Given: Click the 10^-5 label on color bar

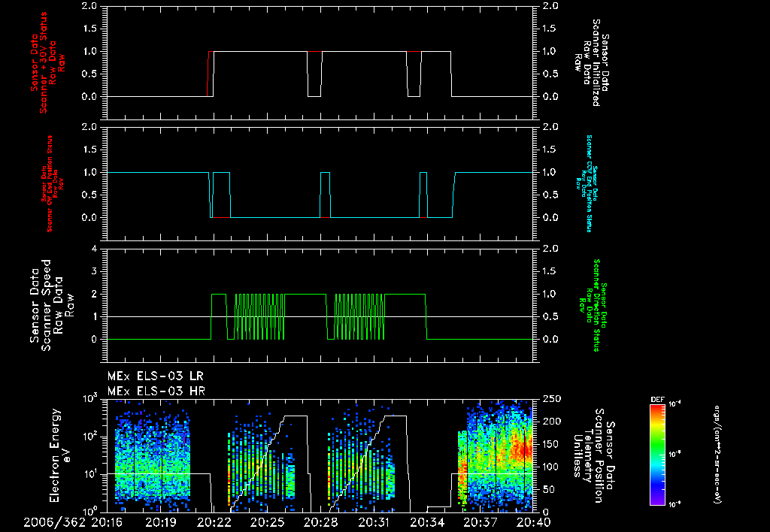Looking at the screenshot, I should click(x=675, y=454).
